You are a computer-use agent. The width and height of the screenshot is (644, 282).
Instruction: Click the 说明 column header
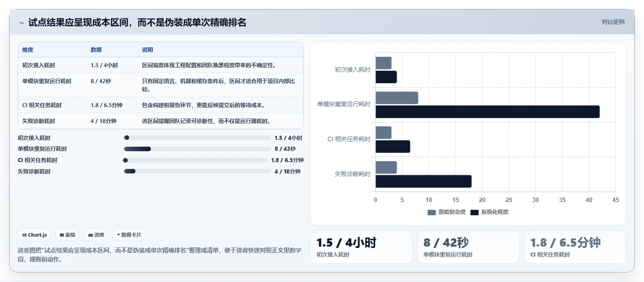click(x=147, y=50)
